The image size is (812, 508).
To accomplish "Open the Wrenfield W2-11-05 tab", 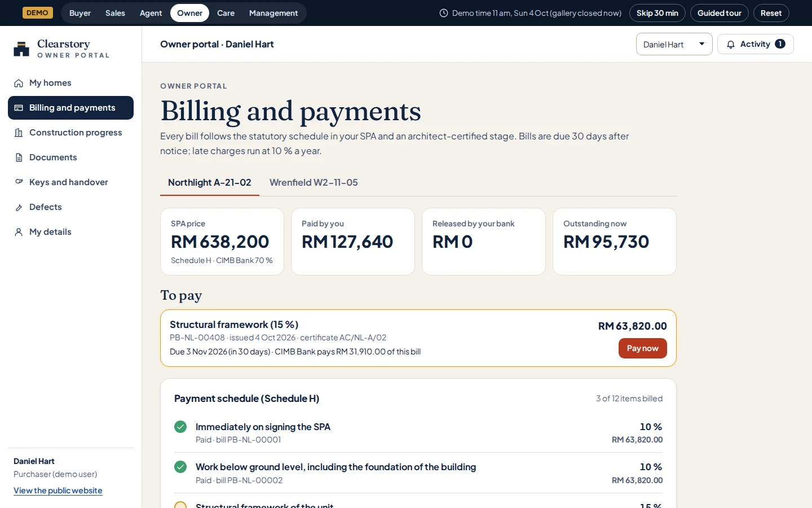I will tap(314, 183).
